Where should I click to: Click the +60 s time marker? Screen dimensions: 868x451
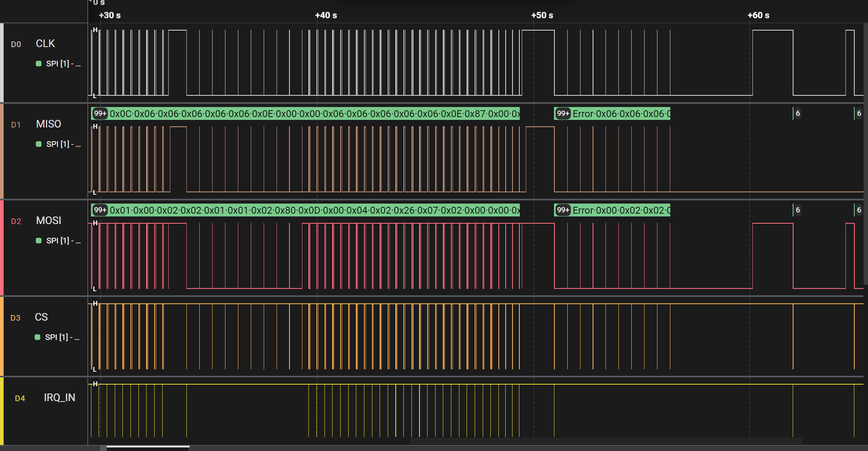coord(758,15)
